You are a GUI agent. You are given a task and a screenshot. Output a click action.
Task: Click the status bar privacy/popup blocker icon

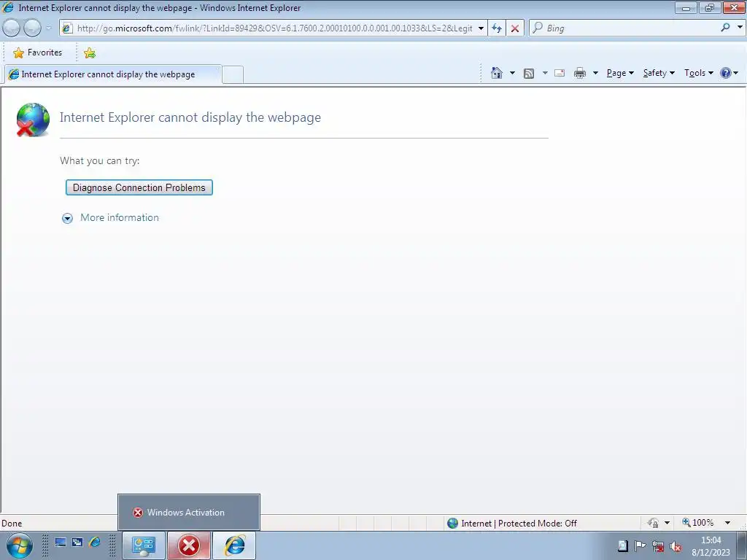[654, 523]
